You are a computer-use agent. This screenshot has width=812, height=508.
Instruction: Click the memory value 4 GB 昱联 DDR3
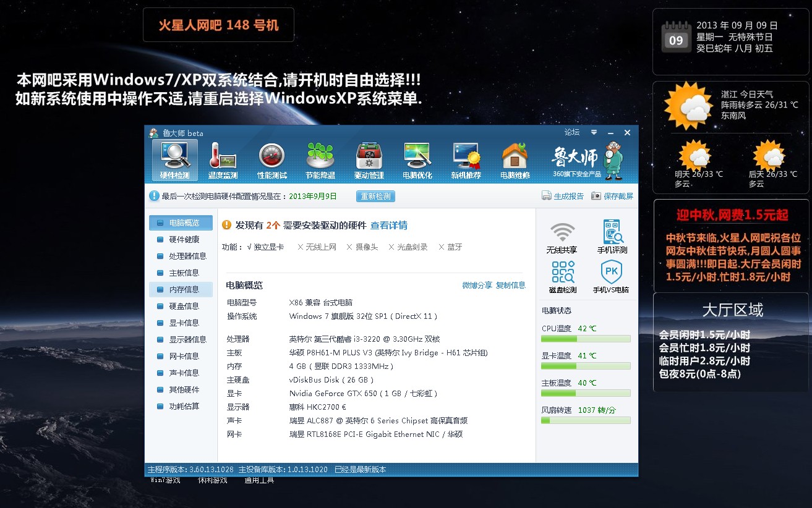pyautogui.click(x=341, y=366)
